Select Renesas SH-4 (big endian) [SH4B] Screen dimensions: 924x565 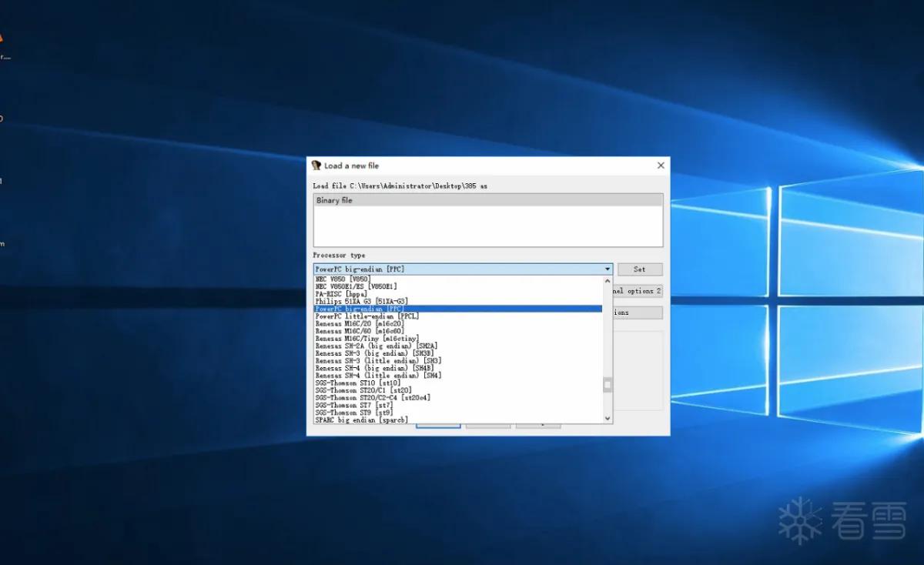pos(458,369)
